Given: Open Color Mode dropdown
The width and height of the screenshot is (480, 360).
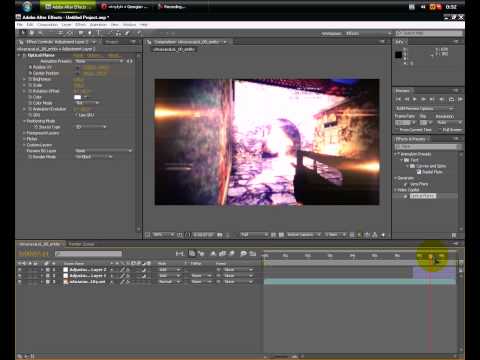Looking at the screenshot, I should (87, 103).
